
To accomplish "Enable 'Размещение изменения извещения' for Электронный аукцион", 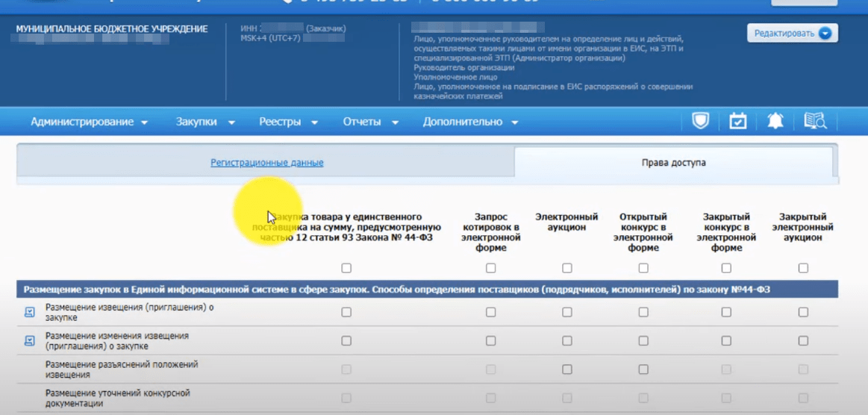I will (x=567, y=341).
